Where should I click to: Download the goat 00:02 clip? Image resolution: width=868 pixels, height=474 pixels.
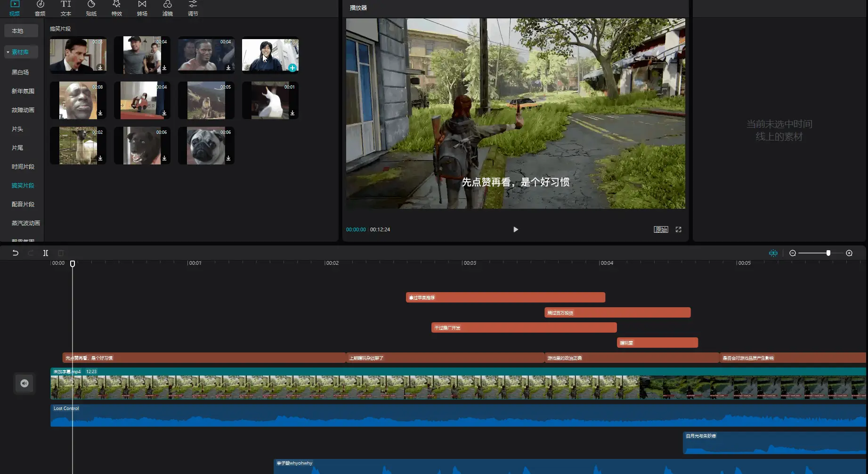100,158
